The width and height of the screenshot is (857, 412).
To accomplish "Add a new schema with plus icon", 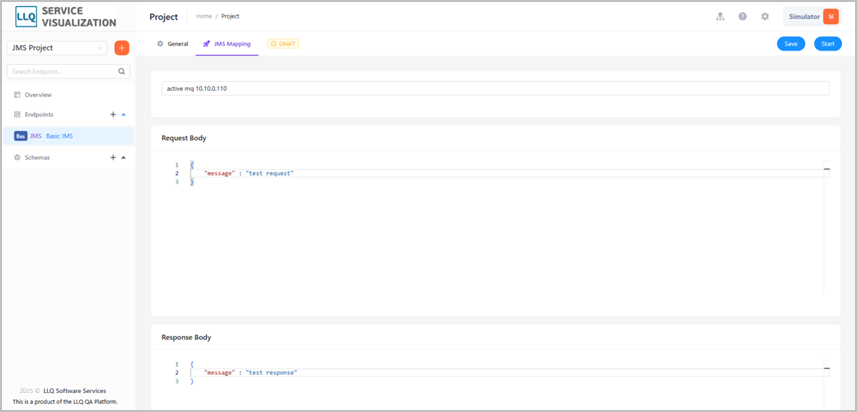I will click(113, 157).
